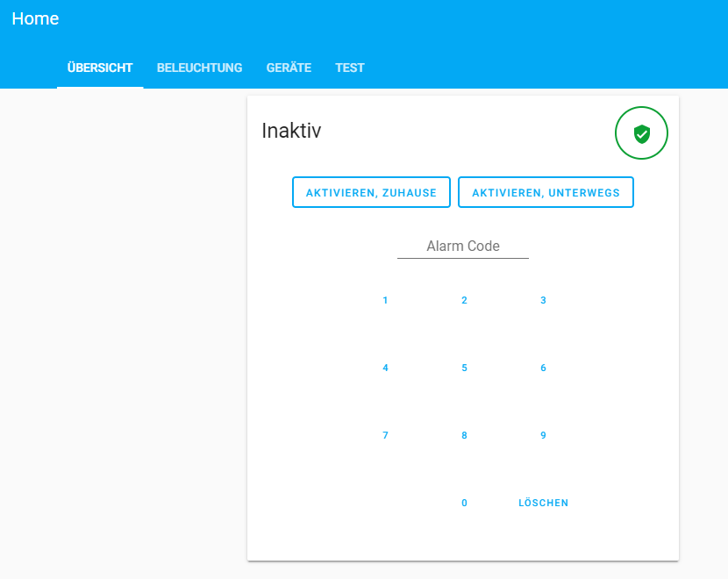Click the Home title in header
This screenshot has height=579, width=728.
(x=35, y=18)
